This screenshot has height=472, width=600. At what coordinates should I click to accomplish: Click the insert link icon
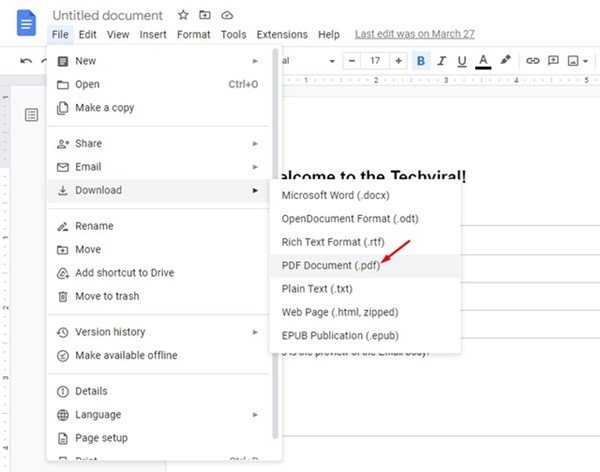[533, 61]
